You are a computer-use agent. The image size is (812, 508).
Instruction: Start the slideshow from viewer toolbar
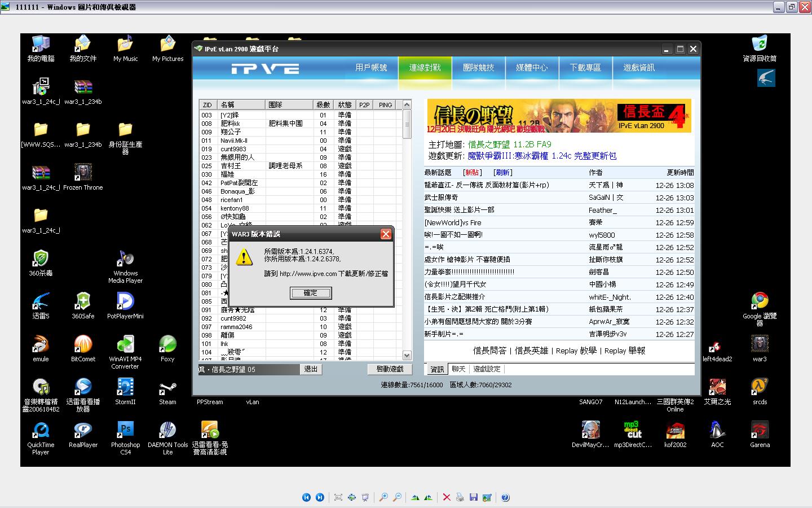(365, 497)
